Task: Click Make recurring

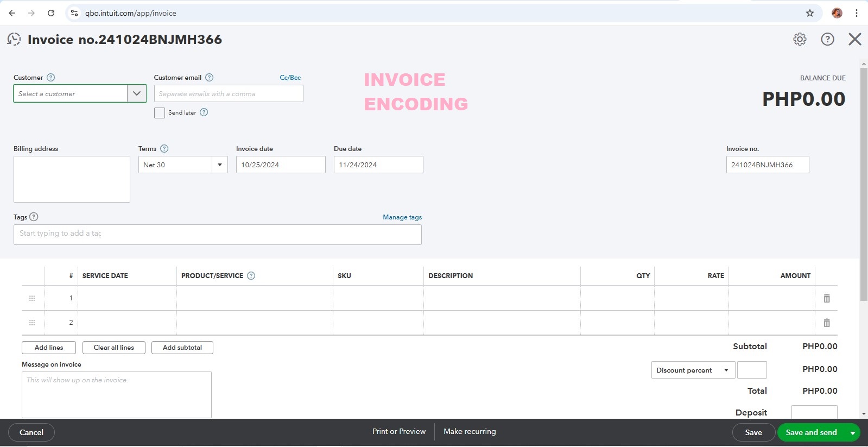Action: tap(470, 431)
